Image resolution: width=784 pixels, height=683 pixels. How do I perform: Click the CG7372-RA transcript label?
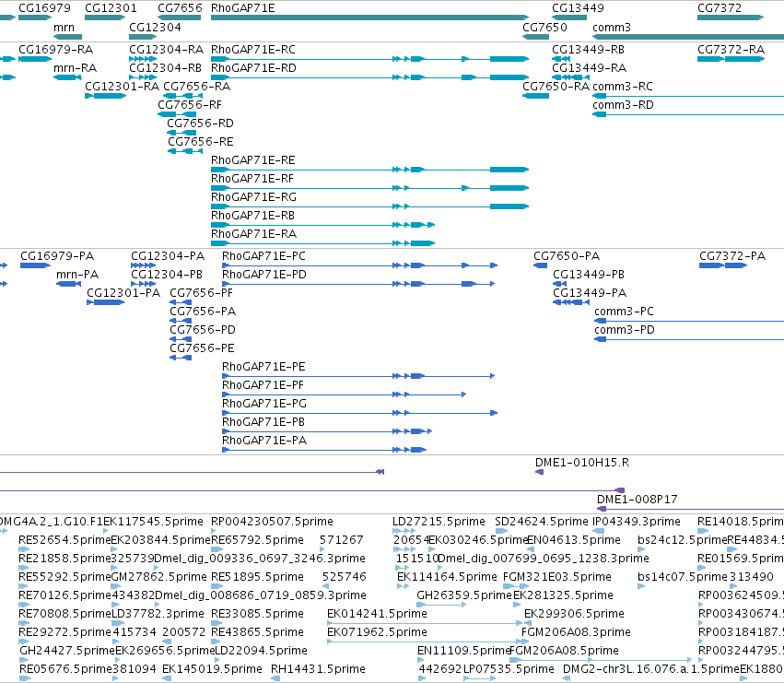click(731, 50)
